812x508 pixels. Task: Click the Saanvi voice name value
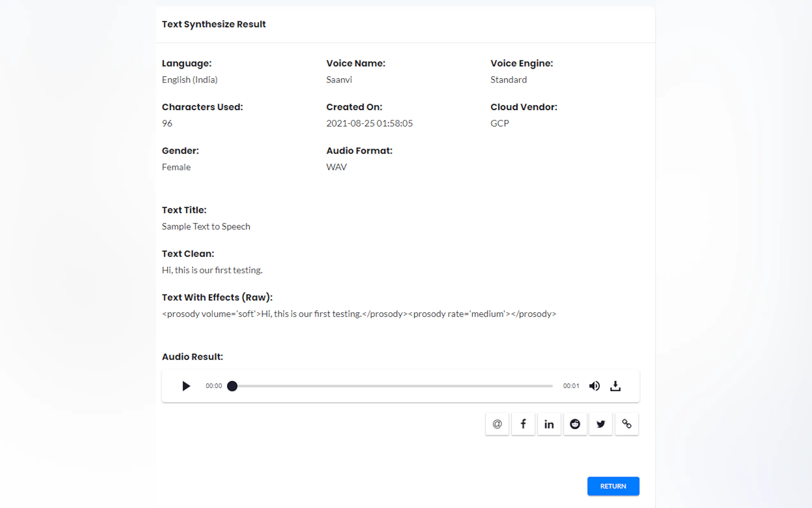pos(339,80)
